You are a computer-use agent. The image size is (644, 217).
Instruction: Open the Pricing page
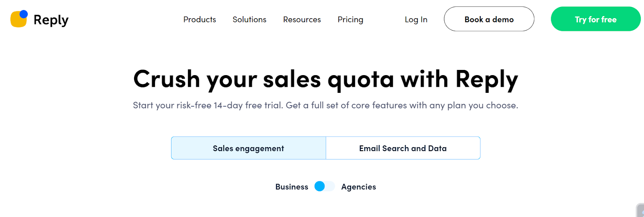pos(350,19)
